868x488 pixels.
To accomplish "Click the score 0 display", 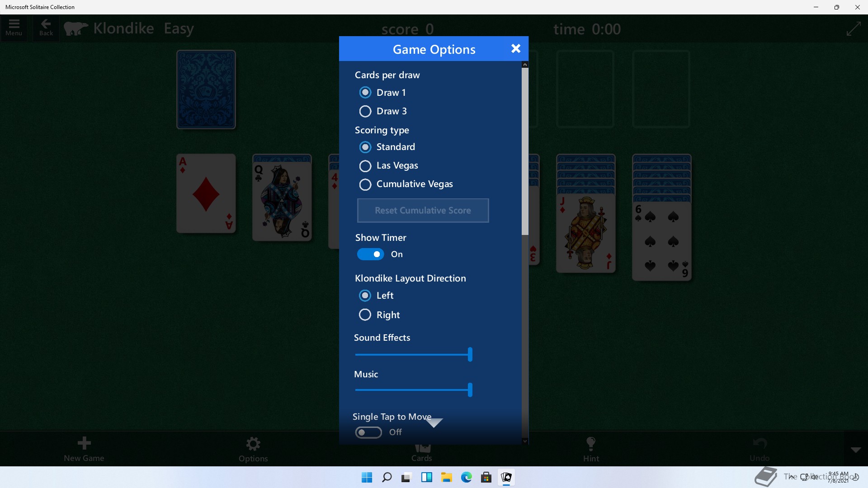I will pyautogui.click(x=407, y=29).
